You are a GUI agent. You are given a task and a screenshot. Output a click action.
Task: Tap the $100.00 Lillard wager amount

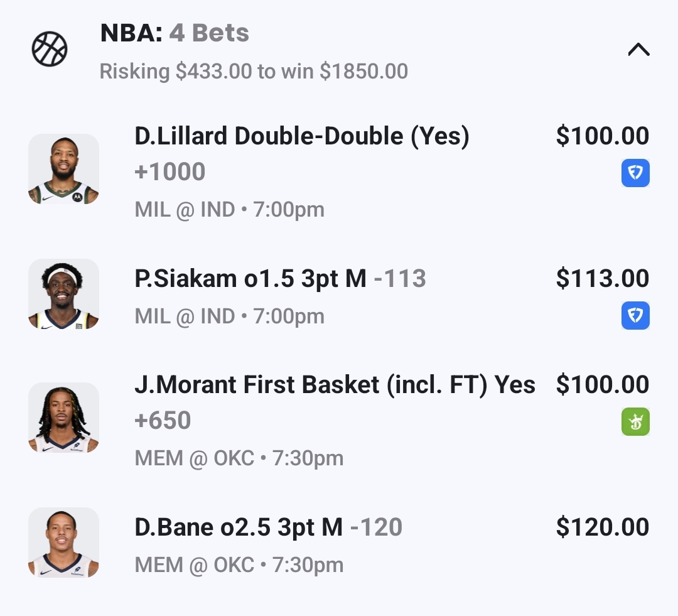(603, 136)
